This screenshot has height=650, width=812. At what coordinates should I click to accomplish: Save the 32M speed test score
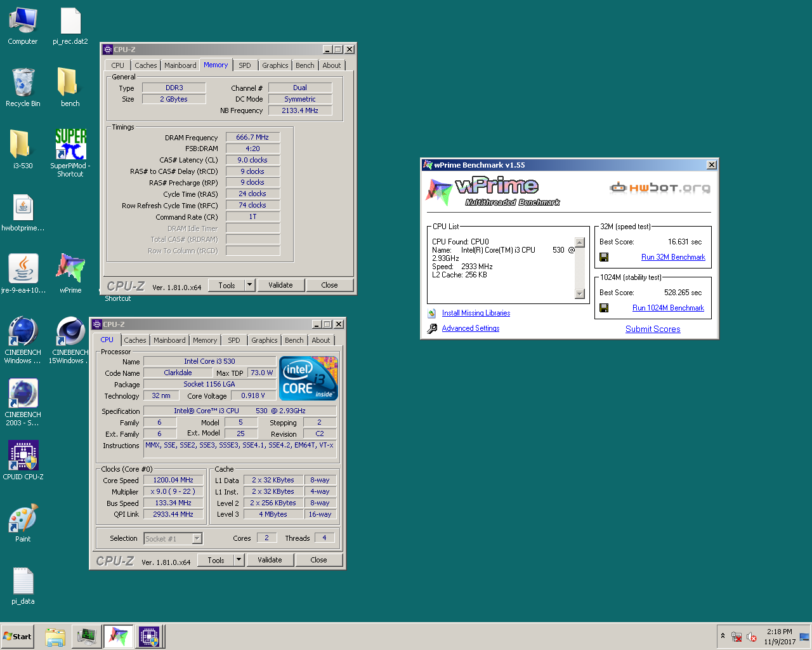click(x=604, y=257)
